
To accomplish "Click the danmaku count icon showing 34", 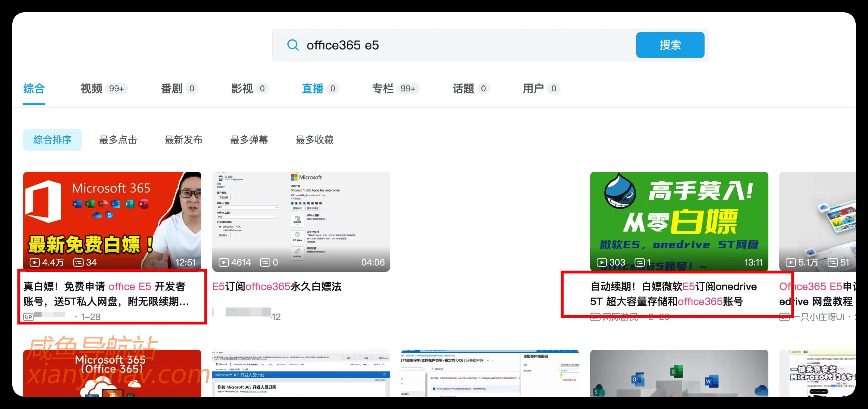I will coord(78,262).
